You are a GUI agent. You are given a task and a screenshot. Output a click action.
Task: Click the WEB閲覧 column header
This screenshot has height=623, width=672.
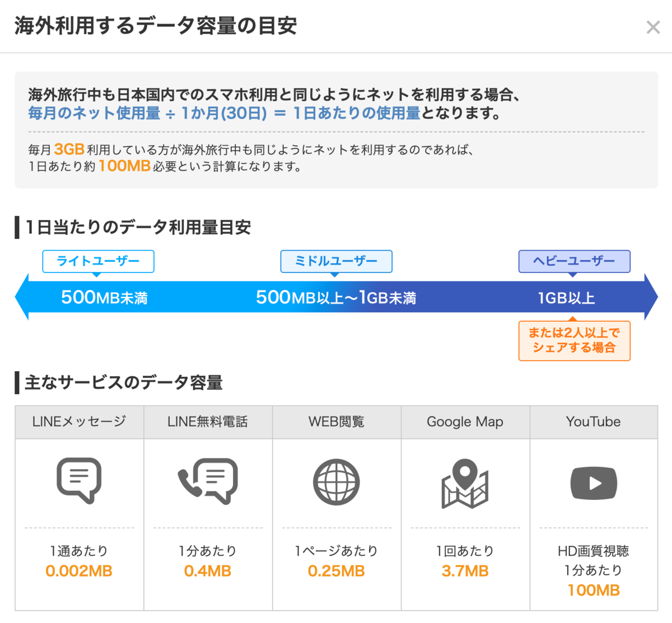tap(336, 422)
